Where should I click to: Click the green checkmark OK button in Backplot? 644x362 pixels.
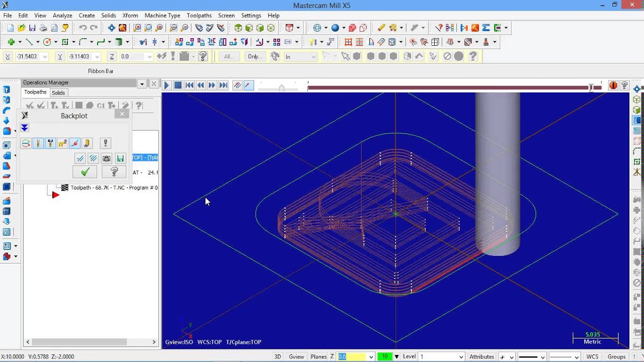[x=85, y=172]
